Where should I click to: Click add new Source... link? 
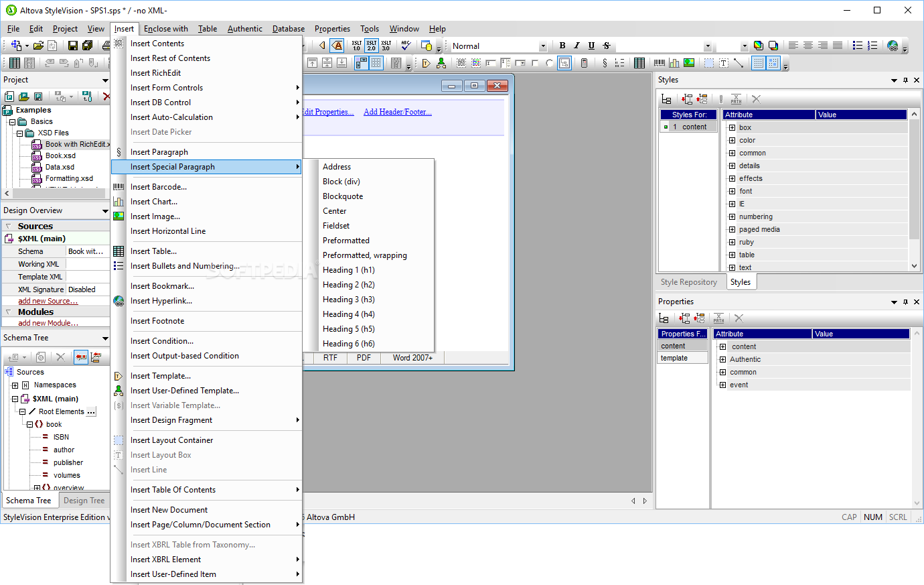[48, 301]
